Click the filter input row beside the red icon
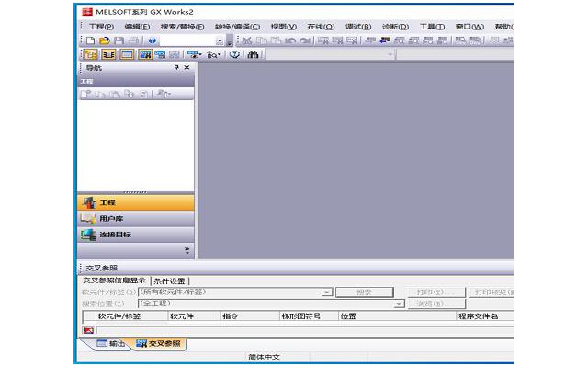Image resolution: width=588 pixels, height=368 pixels. 305,330
